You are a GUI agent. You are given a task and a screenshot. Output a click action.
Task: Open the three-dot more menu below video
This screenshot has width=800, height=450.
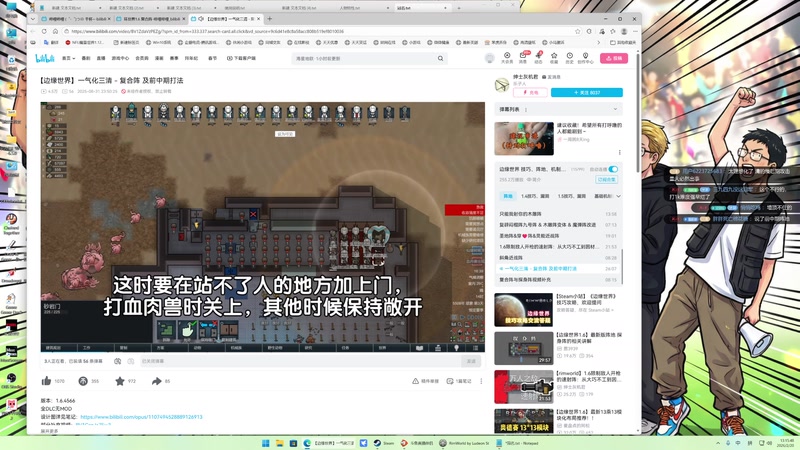(481, 381)
